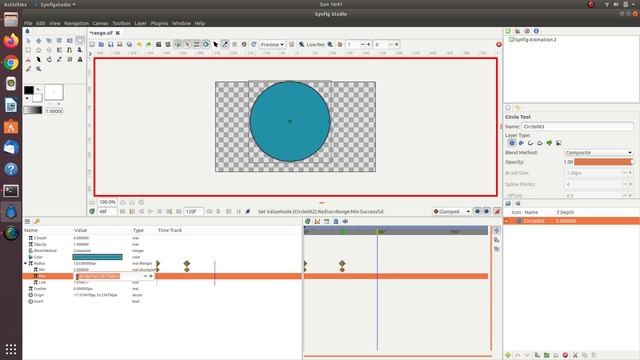
Task: Open the Plug-Ins menu
Action: (x=159, y=23)
